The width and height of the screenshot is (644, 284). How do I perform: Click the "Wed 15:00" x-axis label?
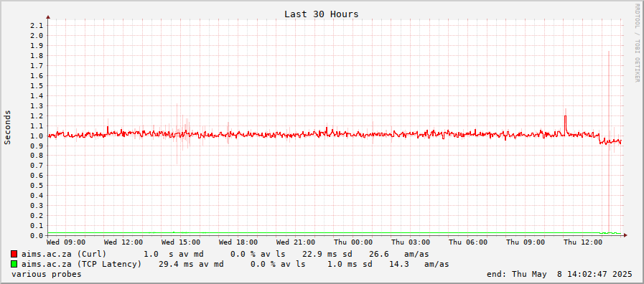(181, 242)
